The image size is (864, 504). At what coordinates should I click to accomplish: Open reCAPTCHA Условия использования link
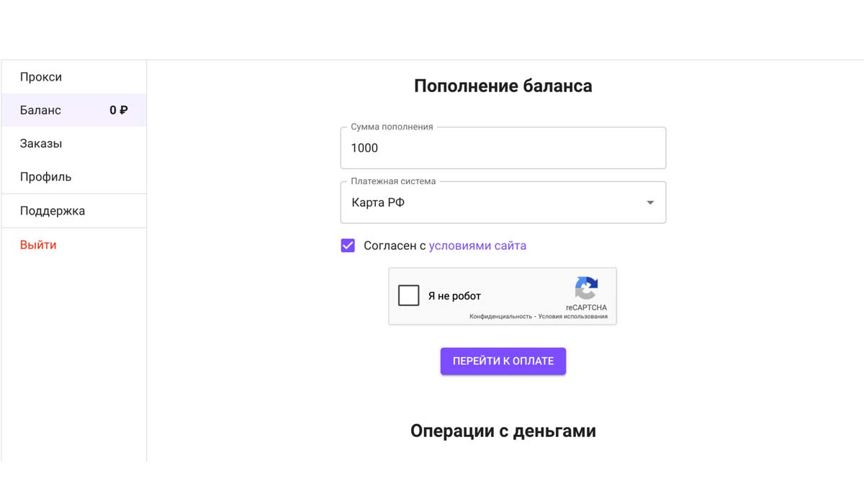coord(572,317)
